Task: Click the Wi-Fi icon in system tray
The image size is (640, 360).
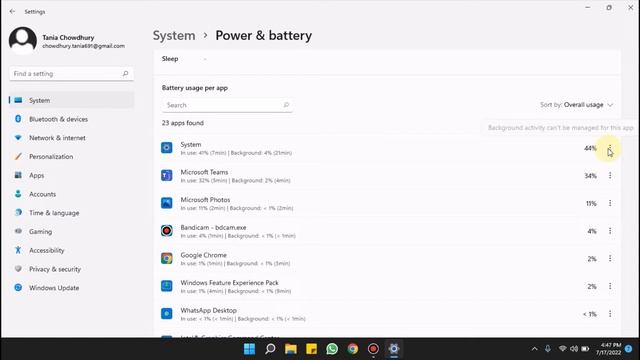Action: pyautogui.click(x=562, y=349)
